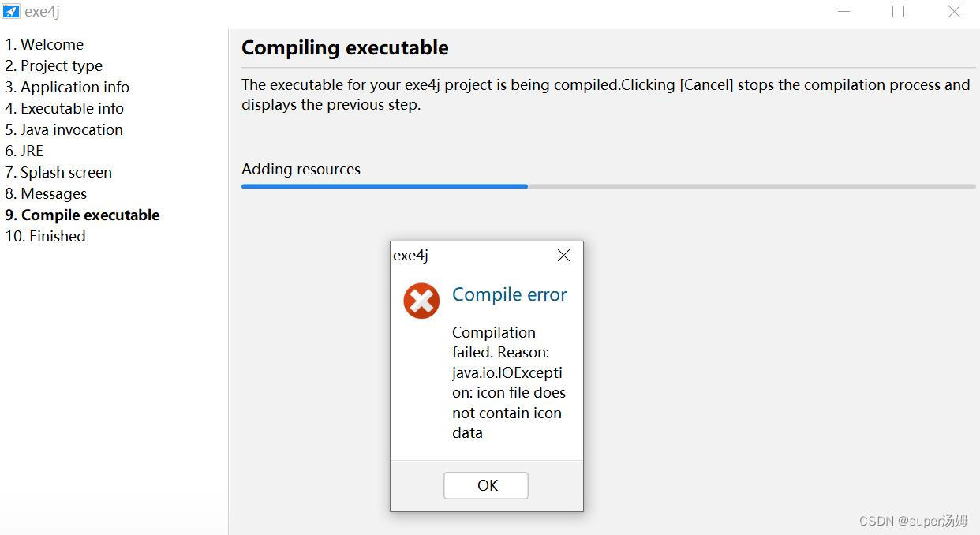The height and width of the screenshot is (535, 980).
Task: Dismiss the Compile error with OK
Action: click(485, 485)
